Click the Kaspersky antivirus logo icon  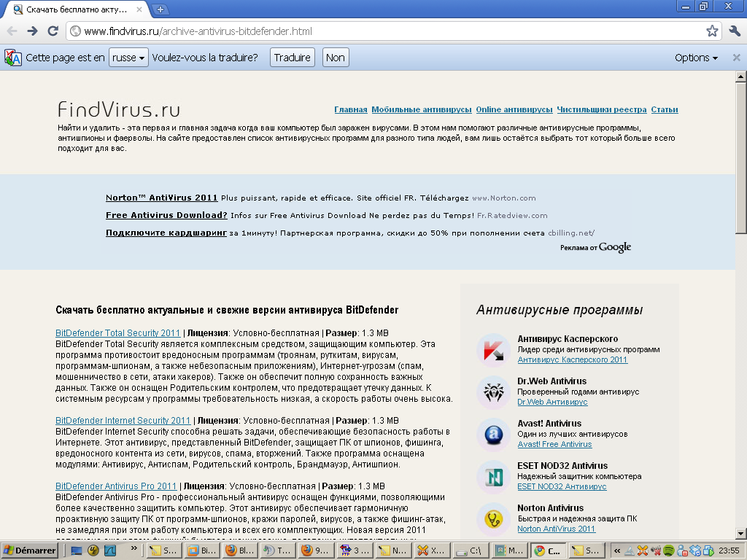[494, 350]
